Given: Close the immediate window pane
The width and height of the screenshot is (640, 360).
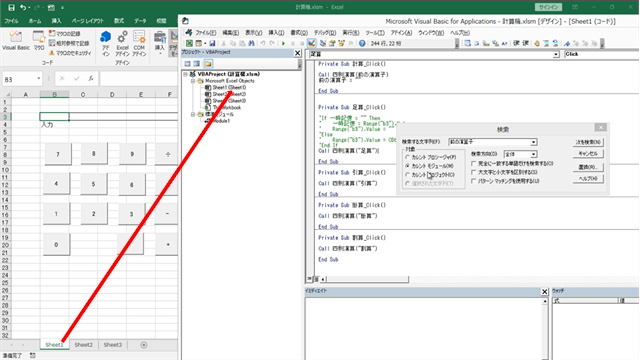Looking at the screenshot, I should [544, 291].
